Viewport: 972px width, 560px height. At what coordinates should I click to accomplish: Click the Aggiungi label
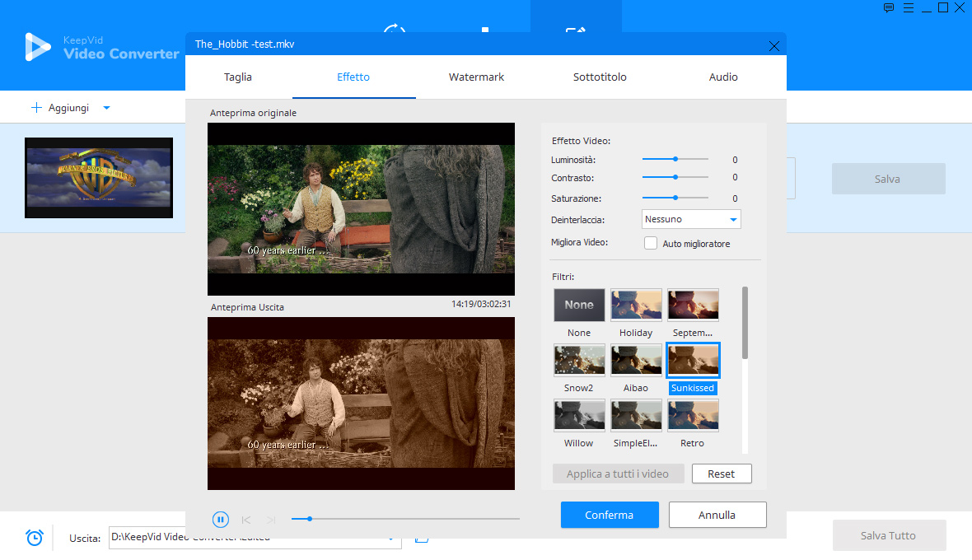point(69,108)
